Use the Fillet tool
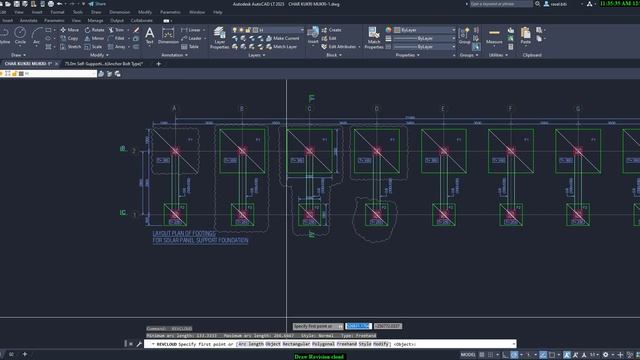The image size is (640, 360). 116,38
